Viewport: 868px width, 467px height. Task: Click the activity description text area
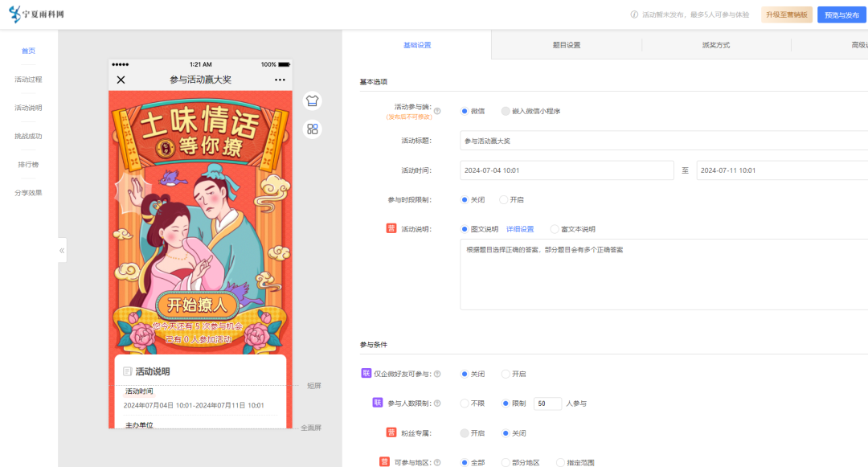tap(664, 274)
